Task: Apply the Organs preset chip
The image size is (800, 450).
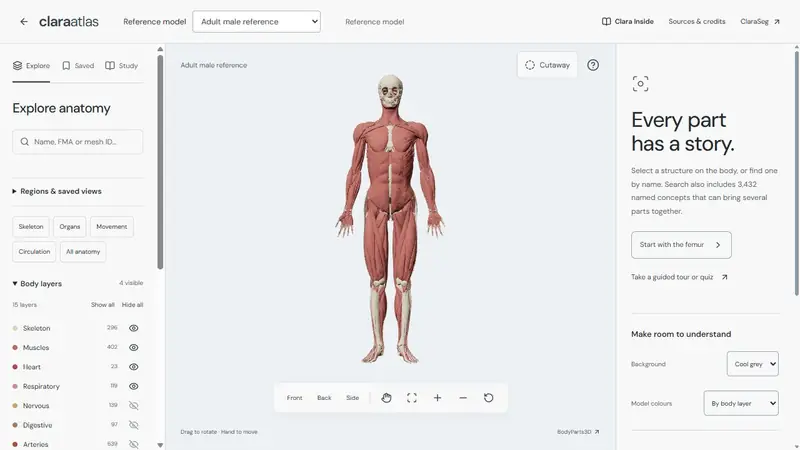Action: pos(69,227)
